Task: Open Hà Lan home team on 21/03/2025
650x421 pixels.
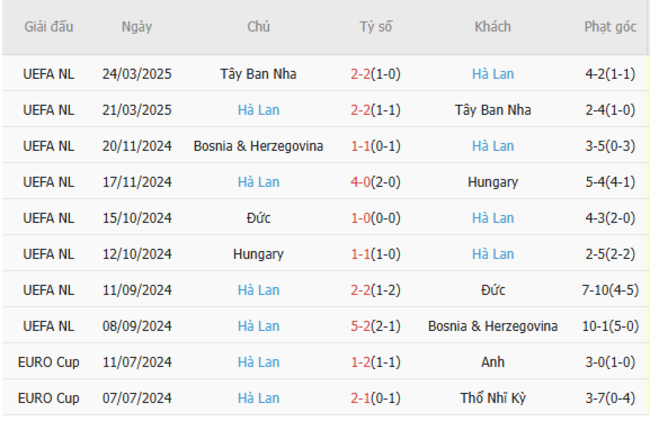Action: click(x=258, y=110)
